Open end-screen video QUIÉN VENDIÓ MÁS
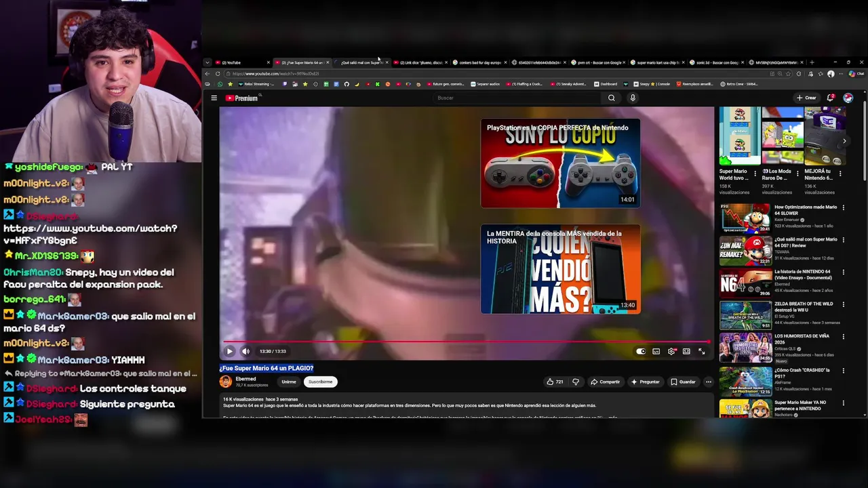This screenshot has height=488, width=868. point(560,269)
